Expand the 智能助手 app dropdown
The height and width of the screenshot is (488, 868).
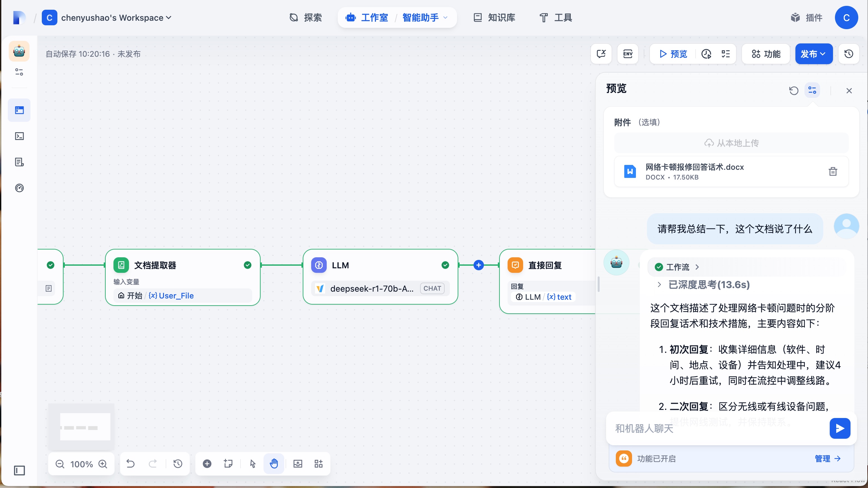coord(425,17)
